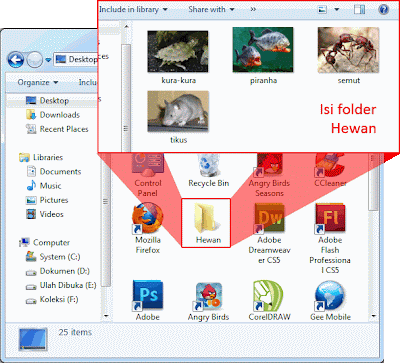
Task: Select the Adobe Photoshop shortcut icon
Action: 148,295
